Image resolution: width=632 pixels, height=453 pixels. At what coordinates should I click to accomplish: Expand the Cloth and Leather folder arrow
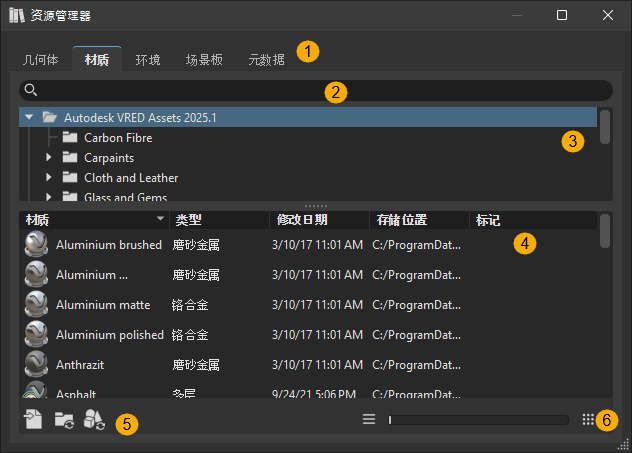[x=49, y=177]
